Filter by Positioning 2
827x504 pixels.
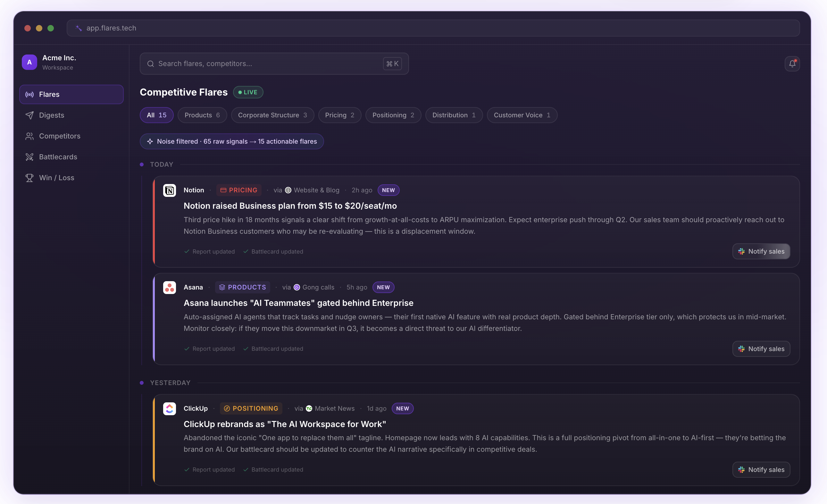393,115
